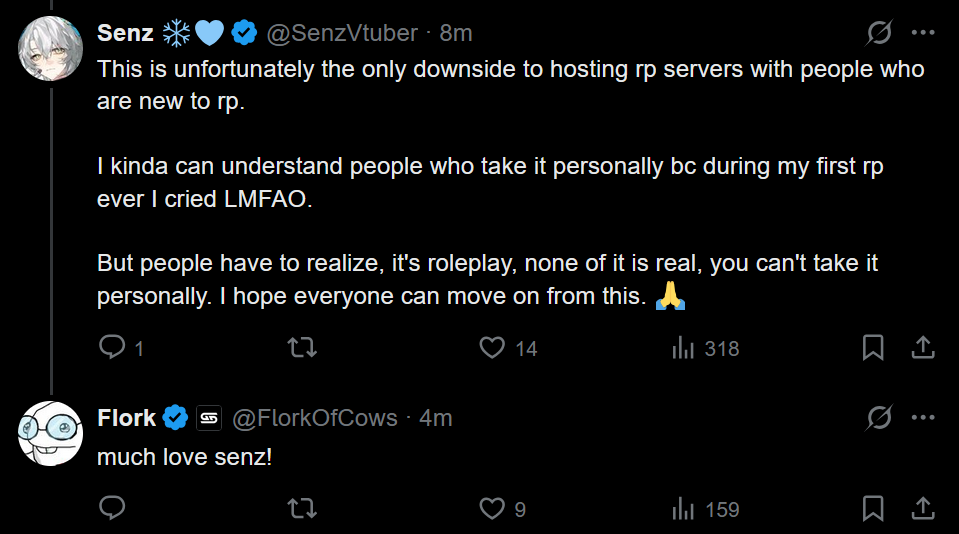Bookmark Flork's reply
The width and height of the screenshot is (959, 534).
pyautogui.click(x=873, y=508)
